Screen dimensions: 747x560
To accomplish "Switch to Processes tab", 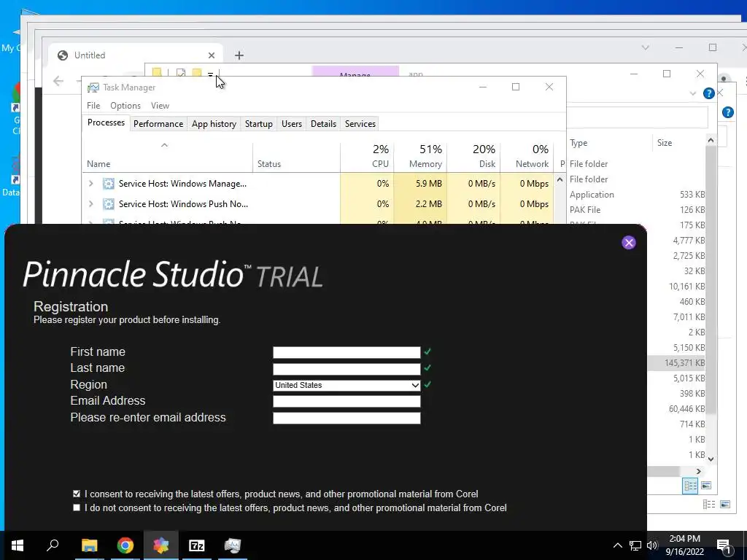I will [106, 122].
